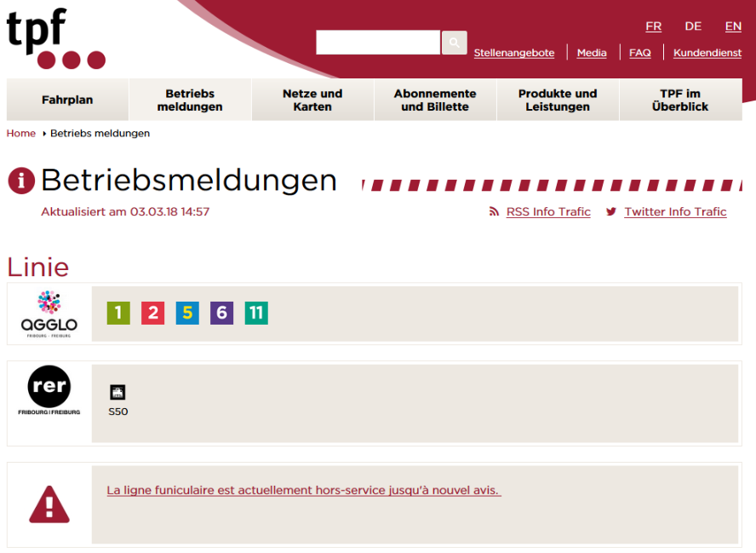Screen dimensions: 756x553
Task: Open Netze und Karten menu
Action: 312,101
